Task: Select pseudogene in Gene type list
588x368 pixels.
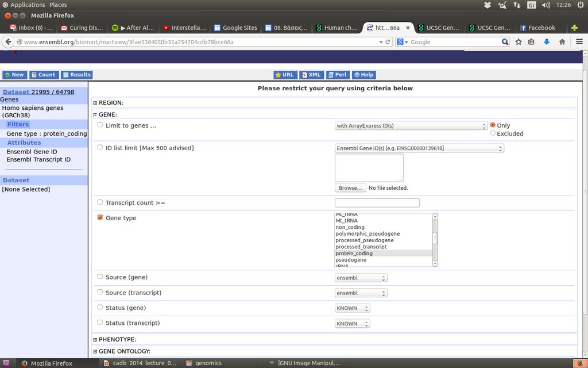Action: point(383,260)
